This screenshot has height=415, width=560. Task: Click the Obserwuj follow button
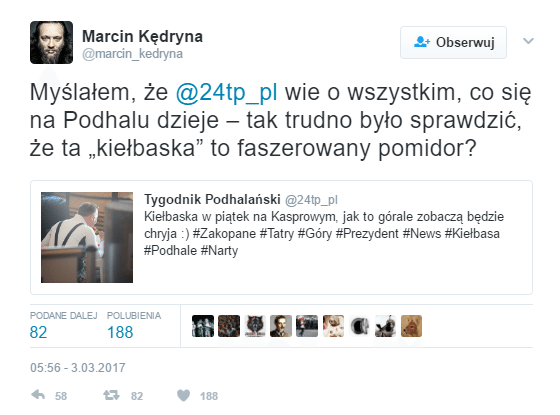click(453, 42)
